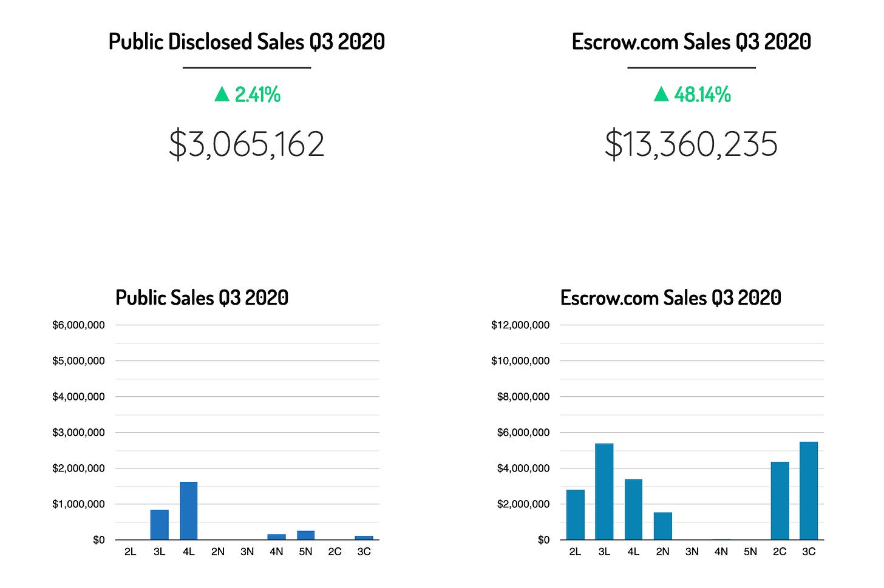Click the 5N bar in Public Sales chart
884x588 pixels.
click(305, 535)
